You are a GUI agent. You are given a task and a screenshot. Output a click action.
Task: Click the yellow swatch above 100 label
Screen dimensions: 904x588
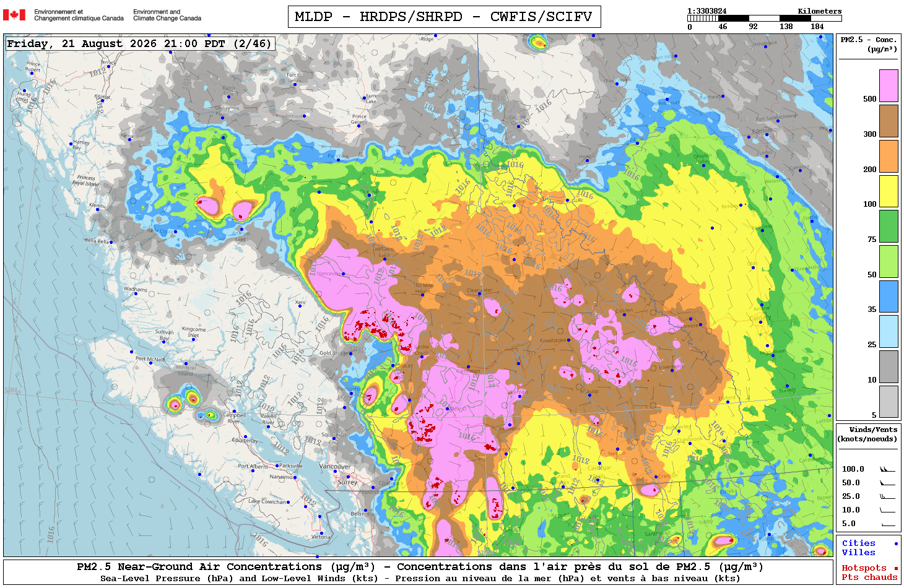point(889,191)
